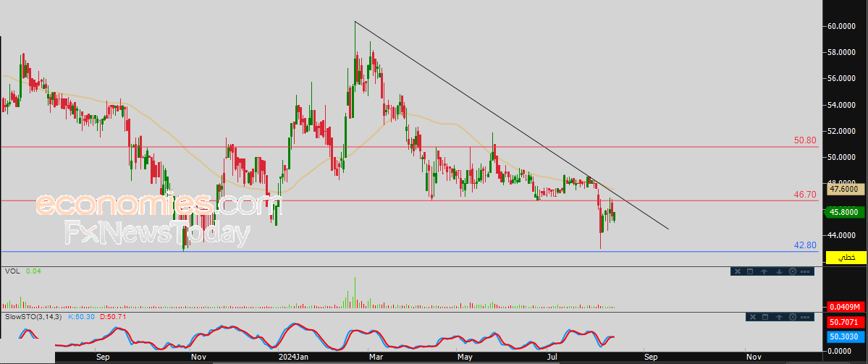Click the 46.70 level label
The image size is (868, 364).
(806, 194)
